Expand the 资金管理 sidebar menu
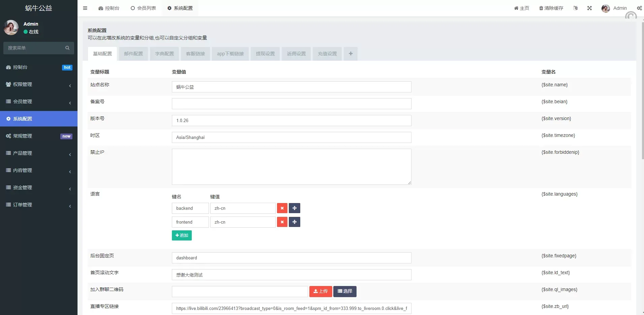644x315 pixels. tap(38, 188)
